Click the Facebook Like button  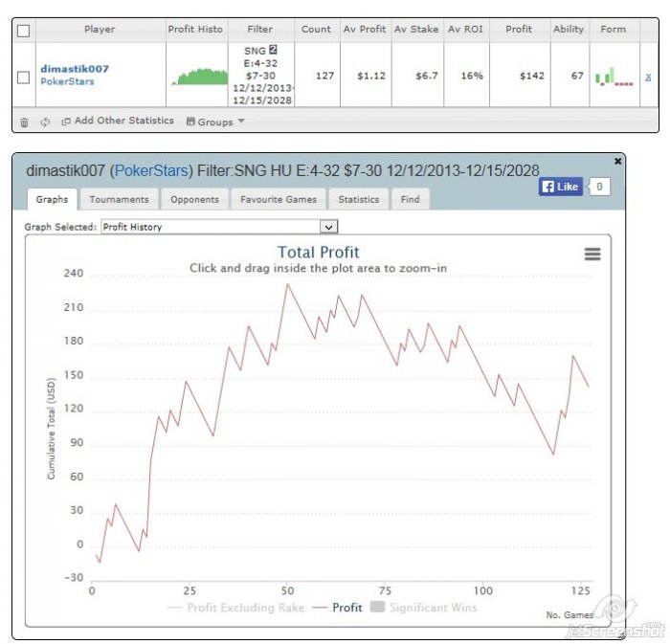tap(561, 187)
